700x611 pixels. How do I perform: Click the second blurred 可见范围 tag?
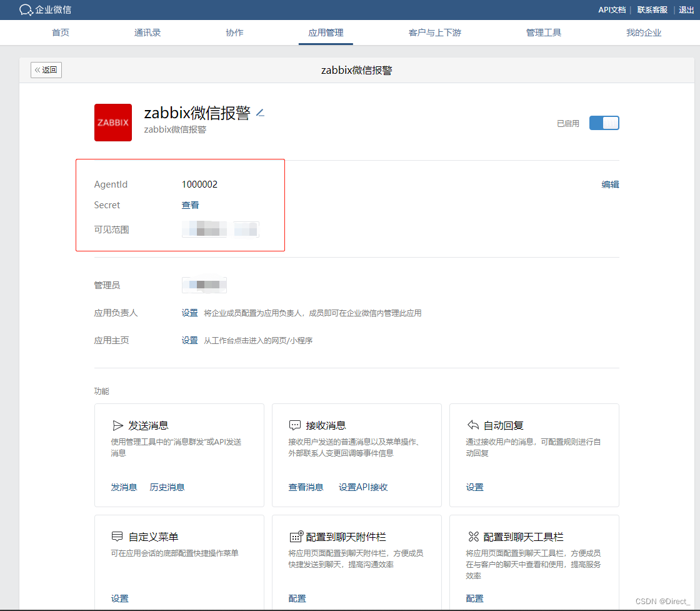tap(246, 230)
